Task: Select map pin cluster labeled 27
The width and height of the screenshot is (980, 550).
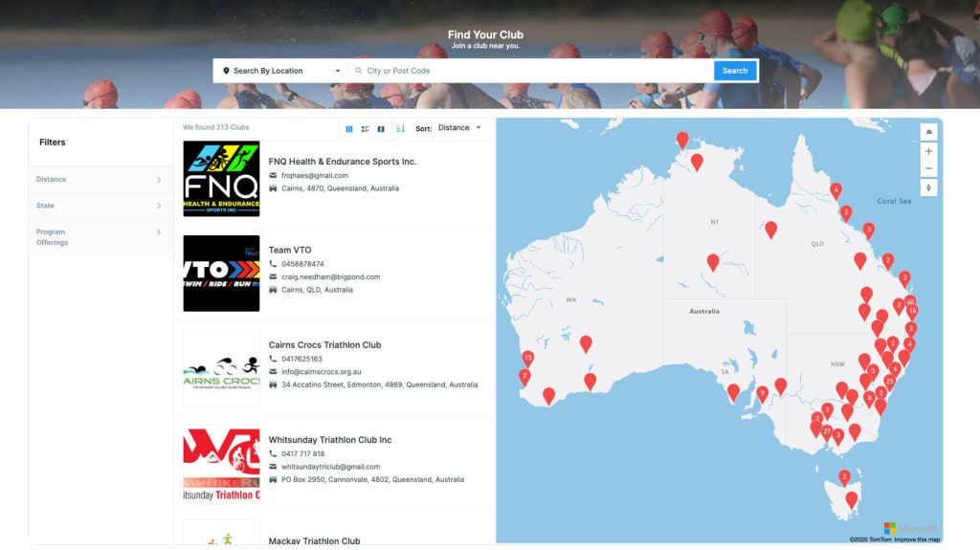Action: click(x=827, y=432)
